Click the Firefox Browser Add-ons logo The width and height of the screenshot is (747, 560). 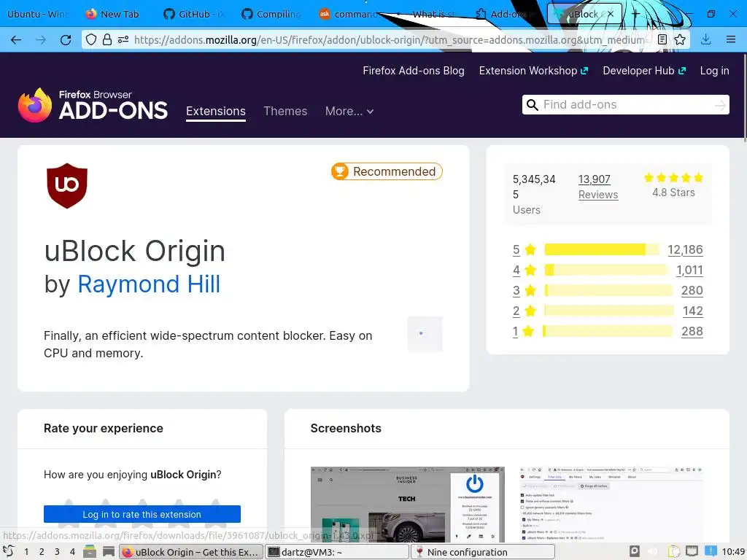(93, 105)
